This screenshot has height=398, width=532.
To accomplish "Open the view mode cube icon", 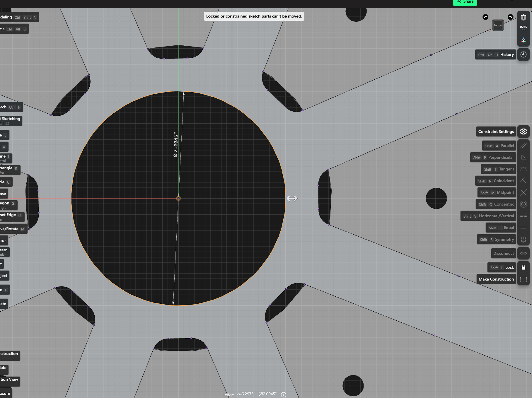I will pos(523,40).
